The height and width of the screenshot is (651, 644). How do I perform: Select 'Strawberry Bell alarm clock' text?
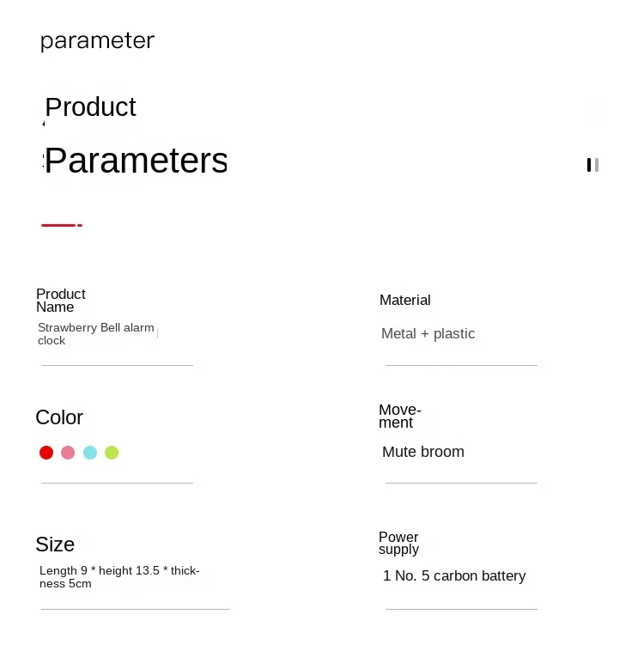[x=96, y=334]
